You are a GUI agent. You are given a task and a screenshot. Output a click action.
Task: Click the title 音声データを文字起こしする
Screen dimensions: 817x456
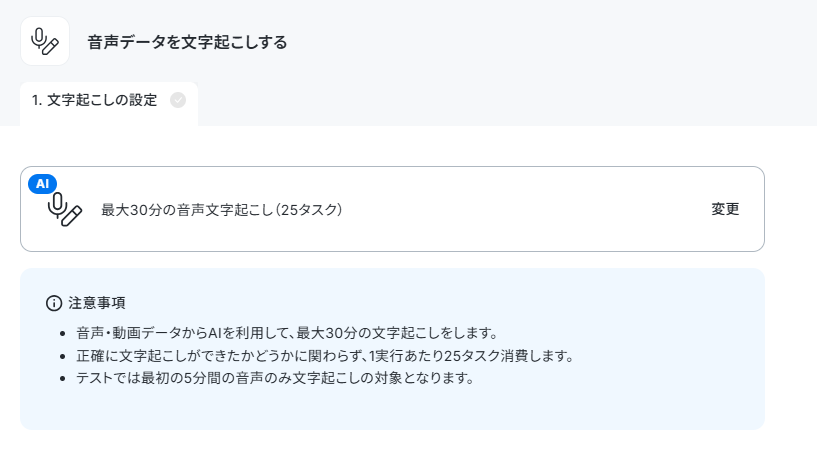click(x=187, y=42)
